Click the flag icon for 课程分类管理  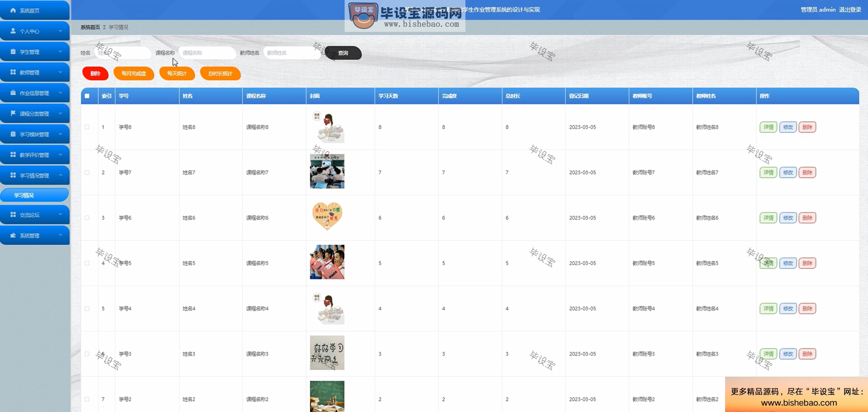coord(13,113)
